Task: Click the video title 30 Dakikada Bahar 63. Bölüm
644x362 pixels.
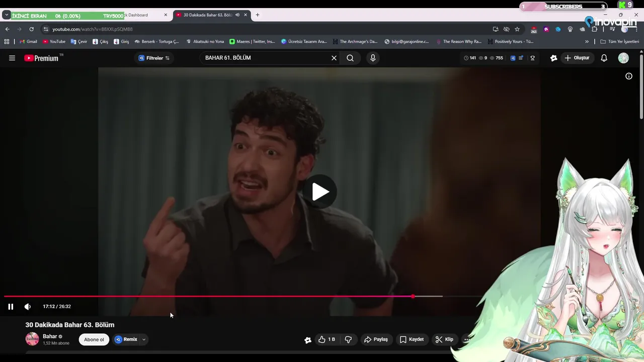Action: (70, 325)
